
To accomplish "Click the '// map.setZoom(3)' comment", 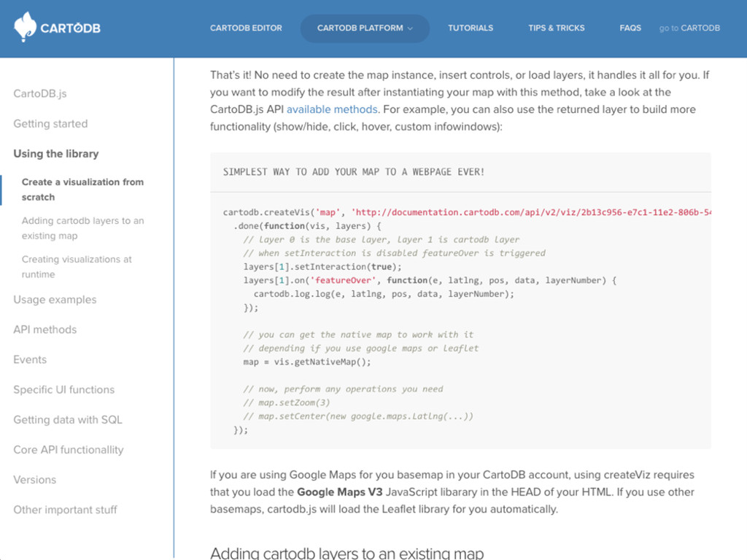I will tap(286, 402).
